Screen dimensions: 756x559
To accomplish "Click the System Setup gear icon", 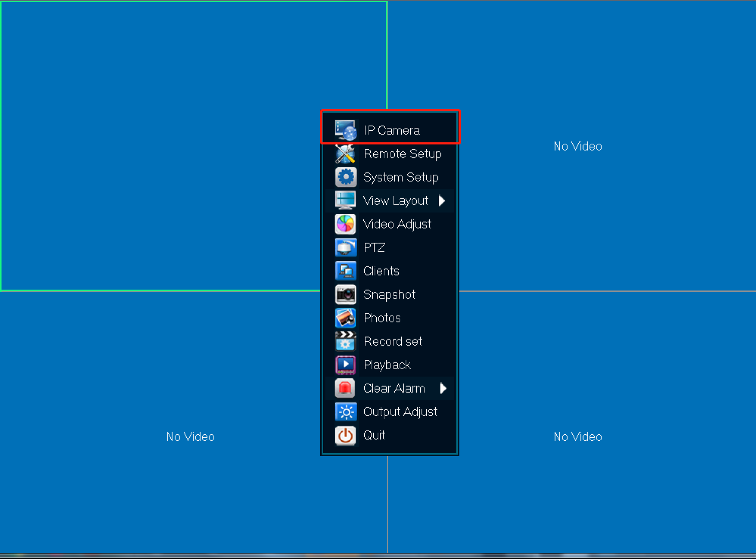I will (x=345, y=177).
